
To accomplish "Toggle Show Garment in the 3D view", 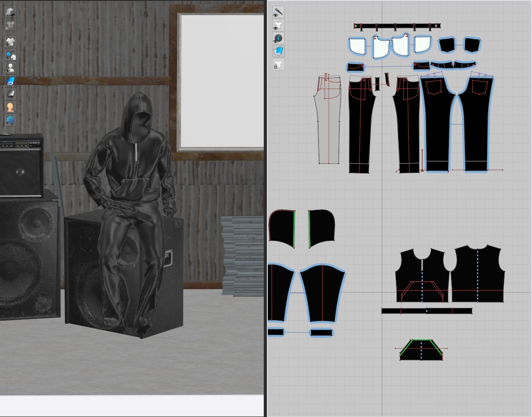I will 10,42.
